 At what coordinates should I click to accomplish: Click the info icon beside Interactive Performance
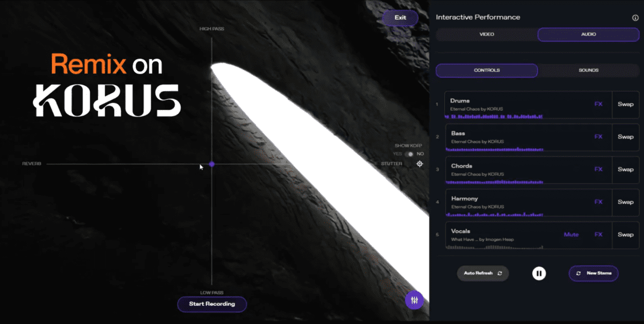coord(635,18)
